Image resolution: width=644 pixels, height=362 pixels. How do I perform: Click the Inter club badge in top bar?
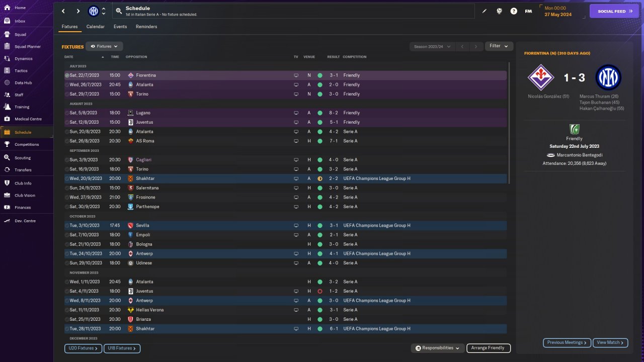point(94,11)
